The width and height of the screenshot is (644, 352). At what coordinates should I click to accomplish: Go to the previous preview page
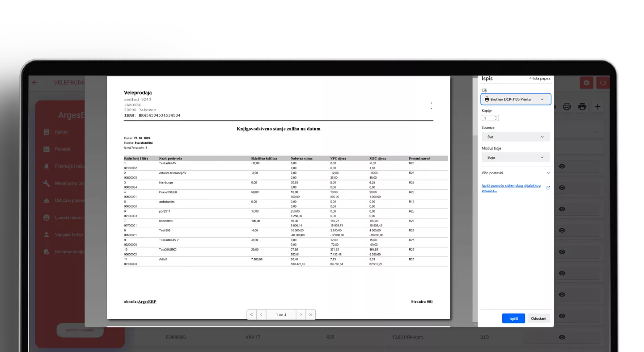click(x=261, y=315)
